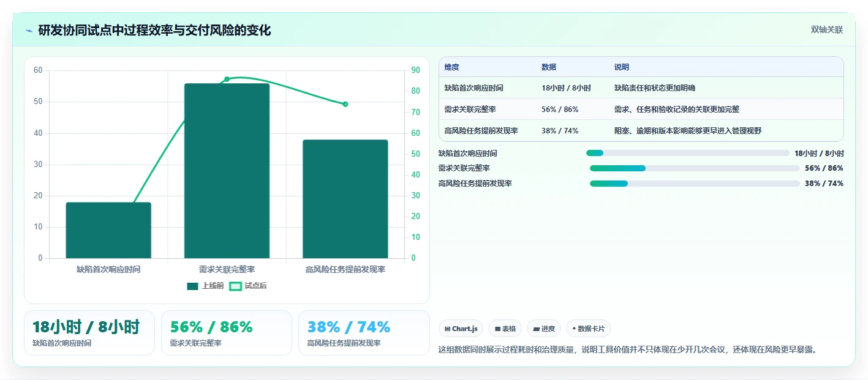The height and width of the screenshot is (380, 868).
Task: Click table cell 18小时 / 8小时
Action: click(566, 88)
